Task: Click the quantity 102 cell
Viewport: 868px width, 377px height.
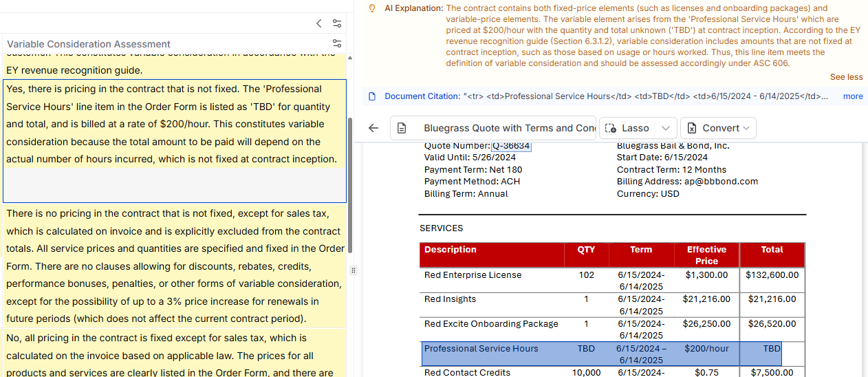Action: coord(586,280)
